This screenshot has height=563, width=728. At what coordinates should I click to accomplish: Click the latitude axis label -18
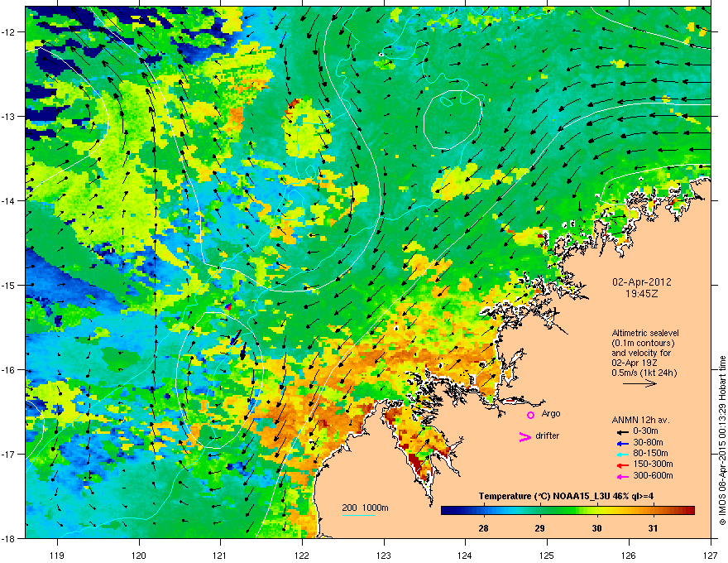click(x=9, y=538)
